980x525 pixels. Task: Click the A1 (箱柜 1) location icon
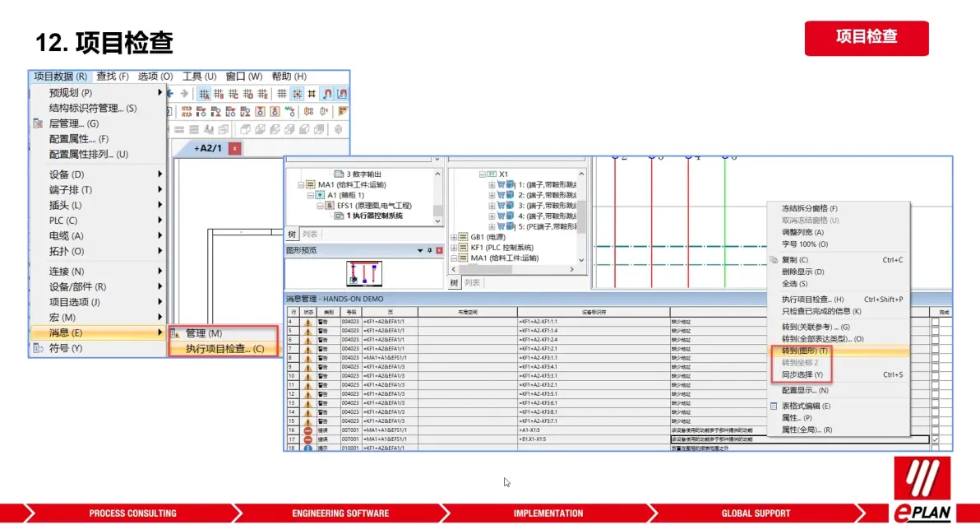pyautogui.click(x=320, y=194)
